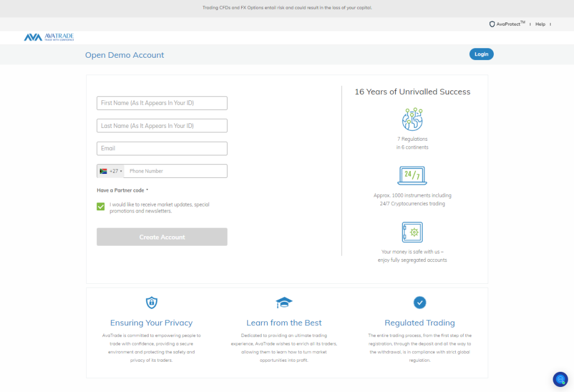Click the regulated trading checkmark badge
Screen dimensions: 574x392
point(419,303)
